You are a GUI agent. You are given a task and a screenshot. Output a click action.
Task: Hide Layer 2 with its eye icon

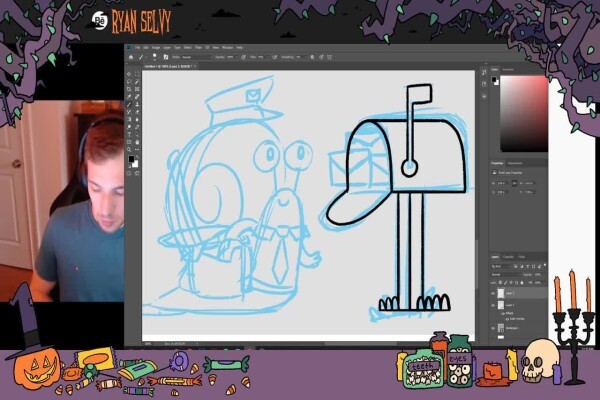coord(493,293)
